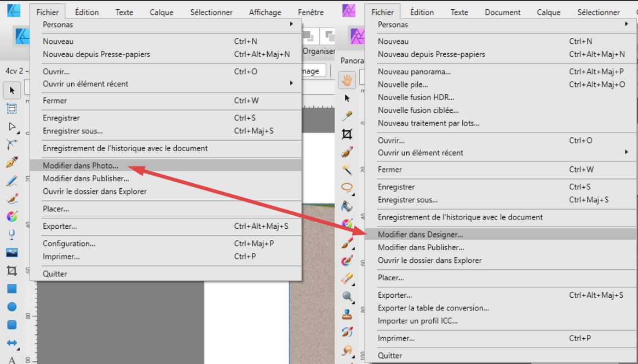Select the Pen tool in Designer
Image resolution: width=638 pixels, height=364 pixels.
click(12, 162)
